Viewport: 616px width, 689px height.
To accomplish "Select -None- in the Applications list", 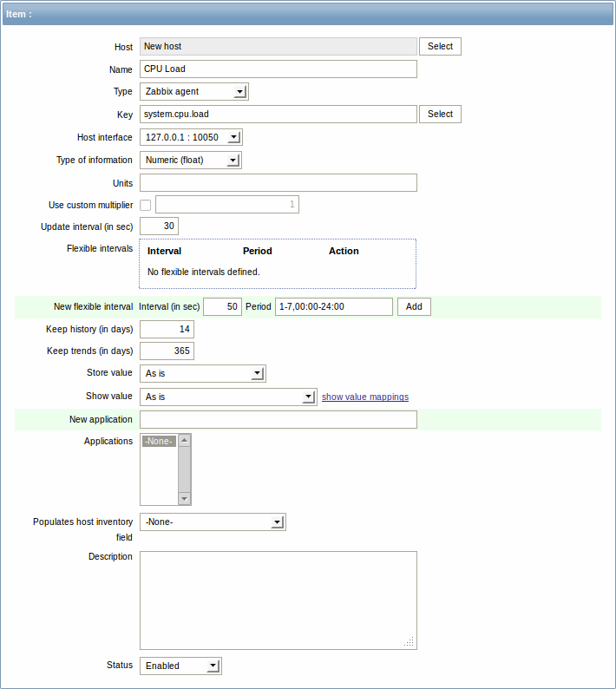I will [x=159, y=441].
